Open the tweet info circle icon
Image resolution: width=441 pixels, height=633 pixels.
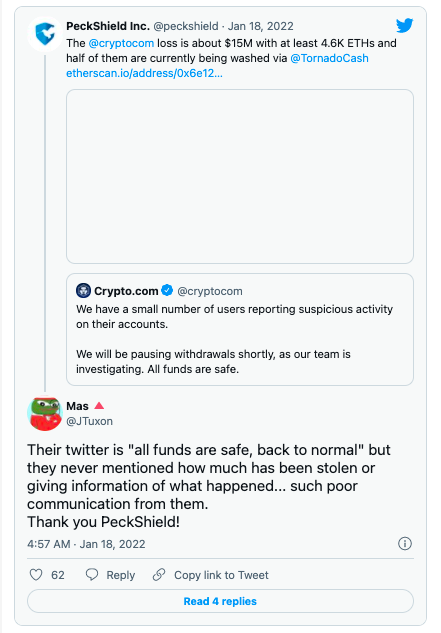405,543
